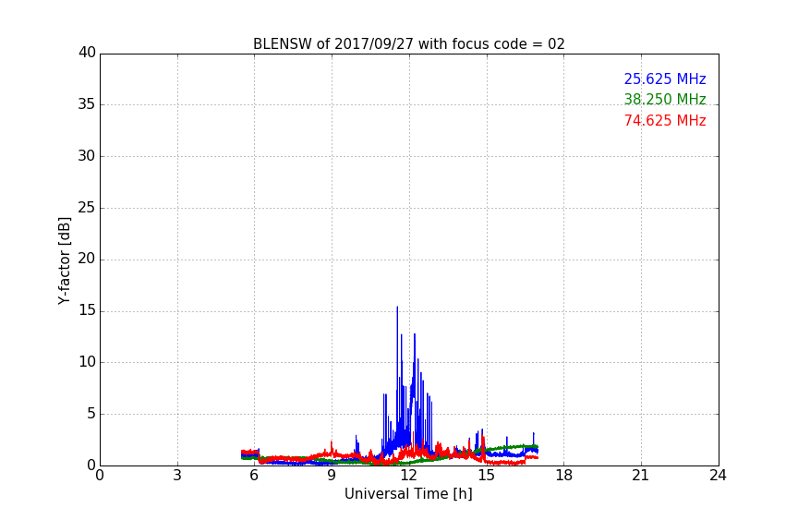
Task: Click x-axis tick label 6
Action: coord(254,476)
